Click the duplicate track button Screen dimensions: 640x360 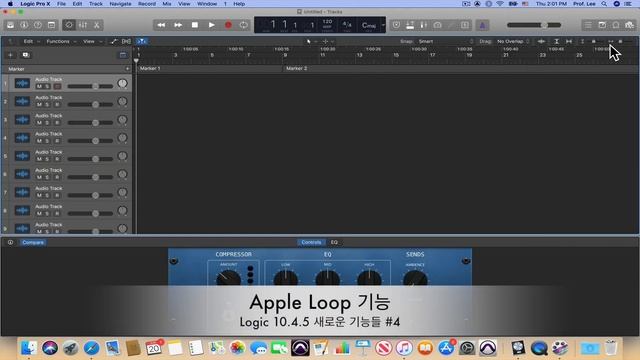pos(26,55)
